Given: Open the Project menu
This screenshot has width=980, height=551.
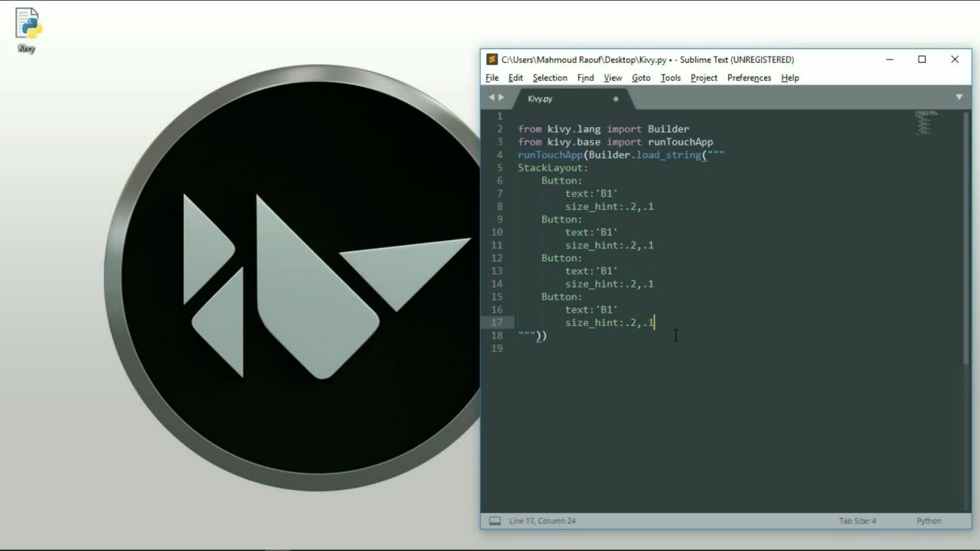Looking at the screenshot, I should 704,78.
